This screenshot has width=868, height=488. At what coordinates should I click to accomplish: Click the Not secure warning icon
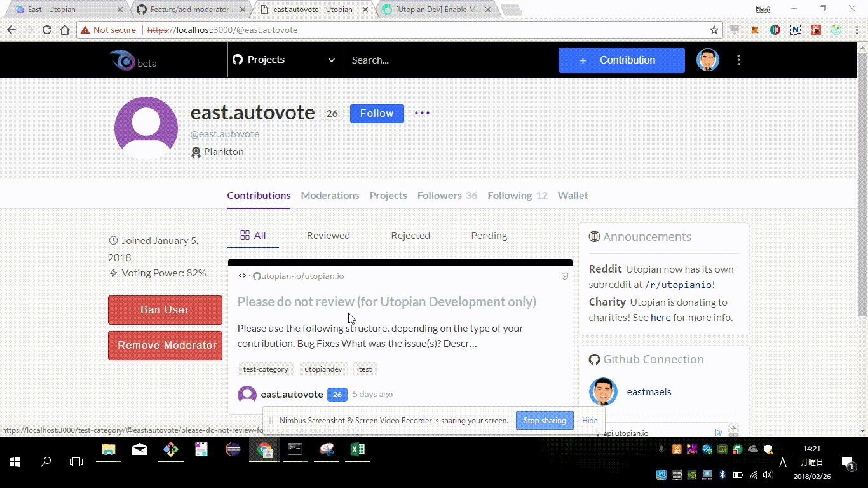click(85, 30)
